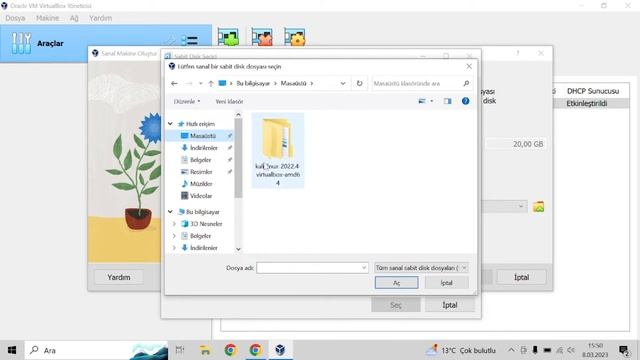This screenshot has width=640, height=360.
Task: Open the Araçlar list menu icon
Action: coord(189,40)
